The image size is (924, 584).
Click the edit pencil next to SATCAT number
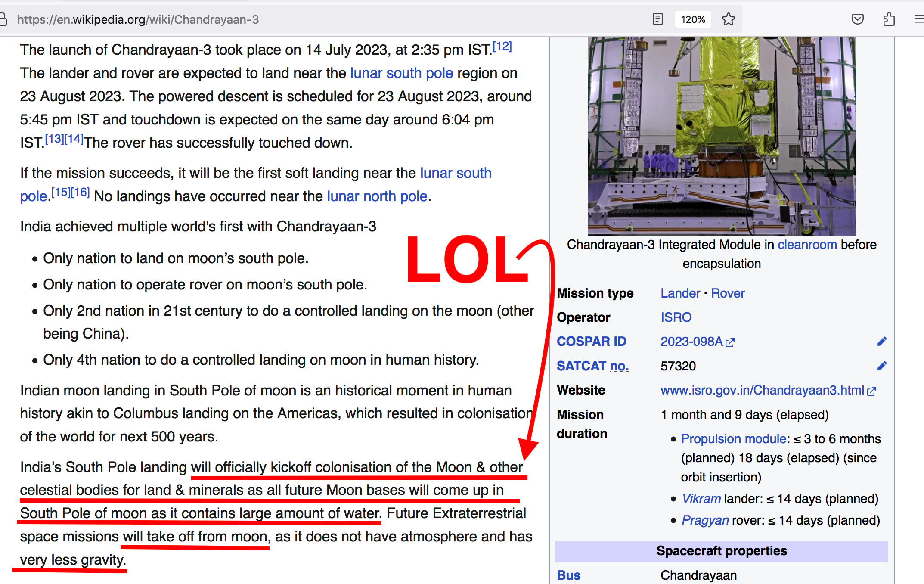pos(882,366)
